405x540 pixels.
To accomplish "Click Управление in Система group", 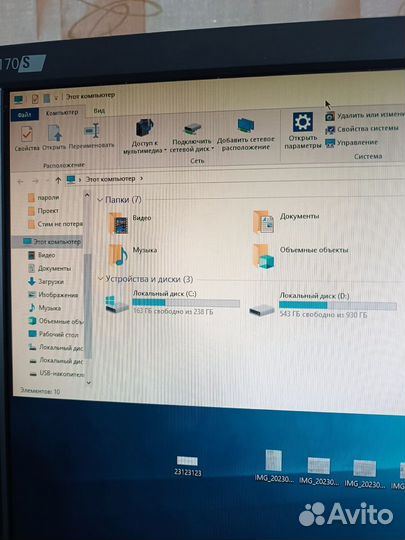I will click(x=352, y=142).
